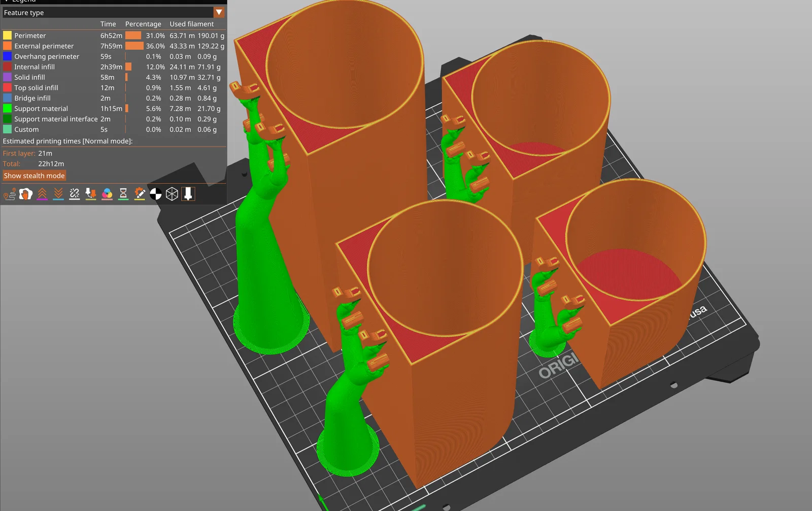Viewport: 812px width, 511px height.
Task: Toggle tool changes visibility icon
Action: [91, 194]
